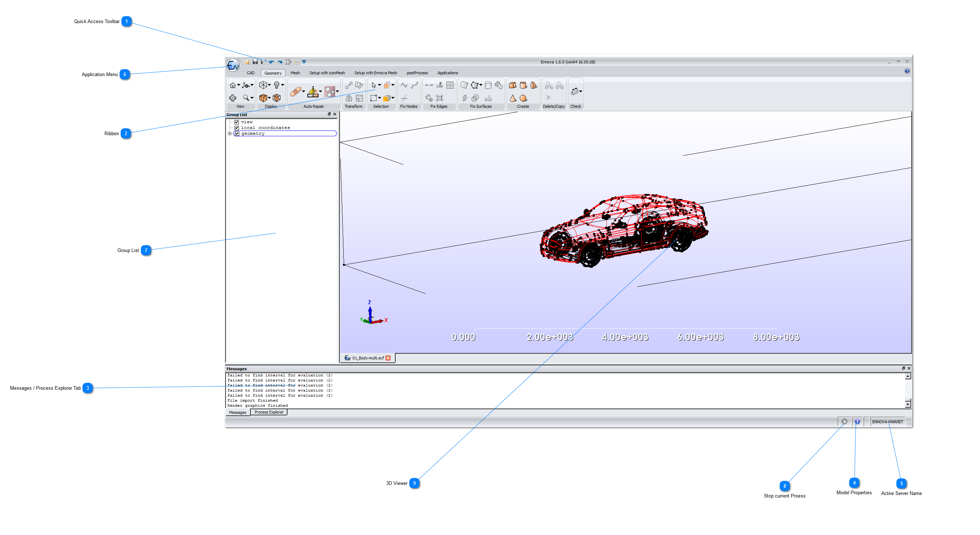Click the Stop current process status icon
The height and width of the screenshot is (535, 980).
point(844,421)
